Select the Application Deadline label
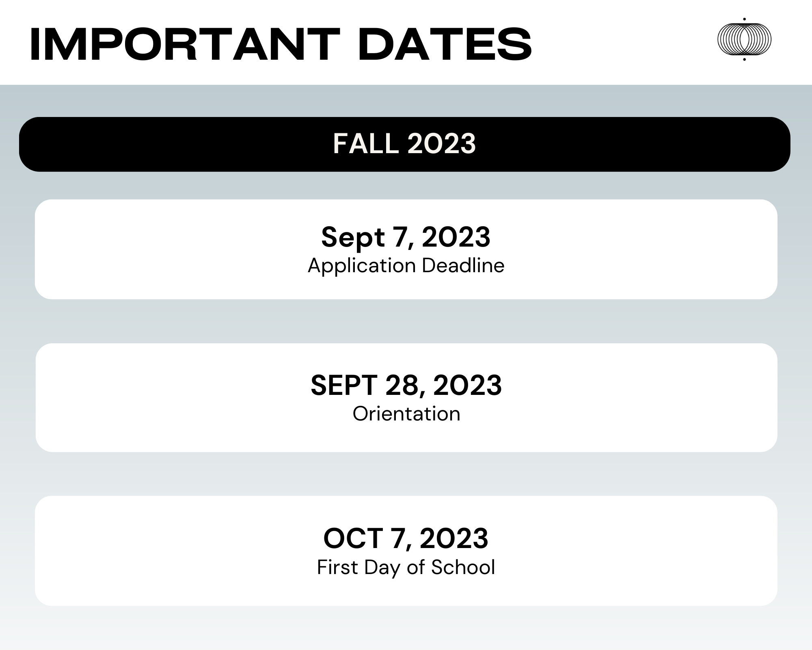The height and width of the screenshot is (650, 812). (x=406, y=266)
